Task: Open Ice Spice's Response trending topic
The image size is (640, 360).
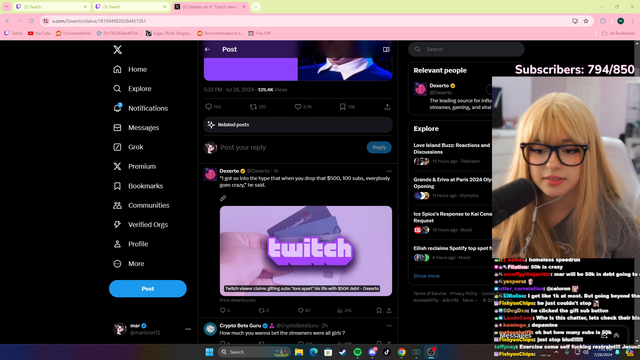Action: pos(452,217)
